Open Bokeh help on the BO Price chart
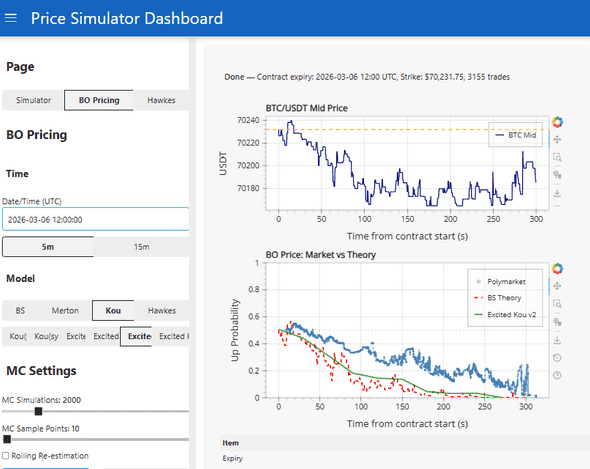Viewport: 590px width, 469px height. pos(557,375)
